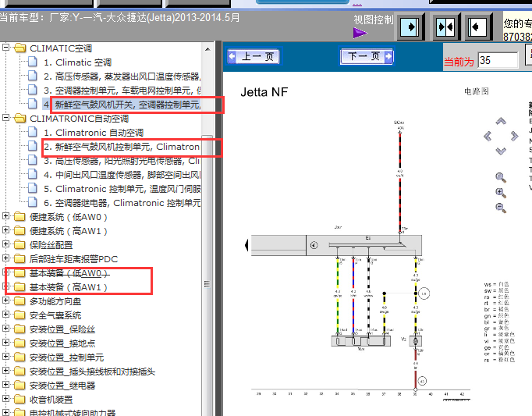The image size is (532, 416).
Task: Click the 当前为 label
Action: tap(459, 62)
